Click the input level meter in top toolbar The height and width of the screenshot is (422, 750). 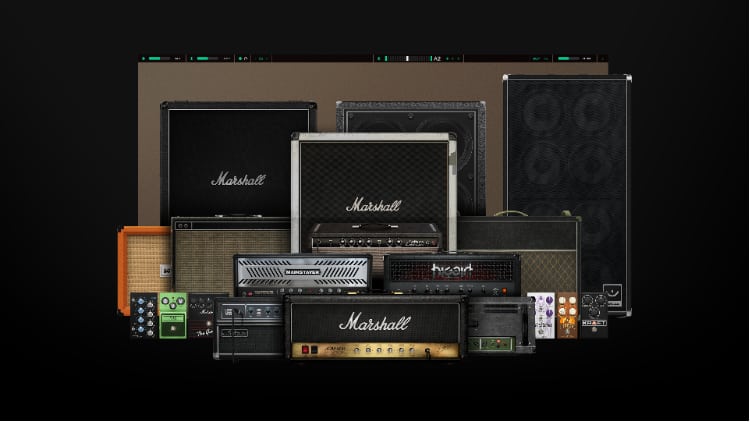(x=159, y=58)
